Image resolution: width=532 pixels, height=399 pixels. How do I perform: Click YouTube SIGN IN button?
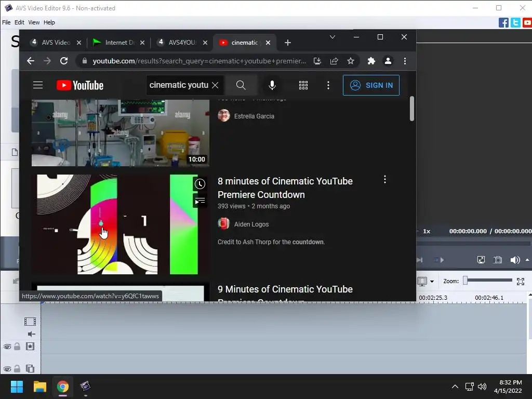point(371,85)
